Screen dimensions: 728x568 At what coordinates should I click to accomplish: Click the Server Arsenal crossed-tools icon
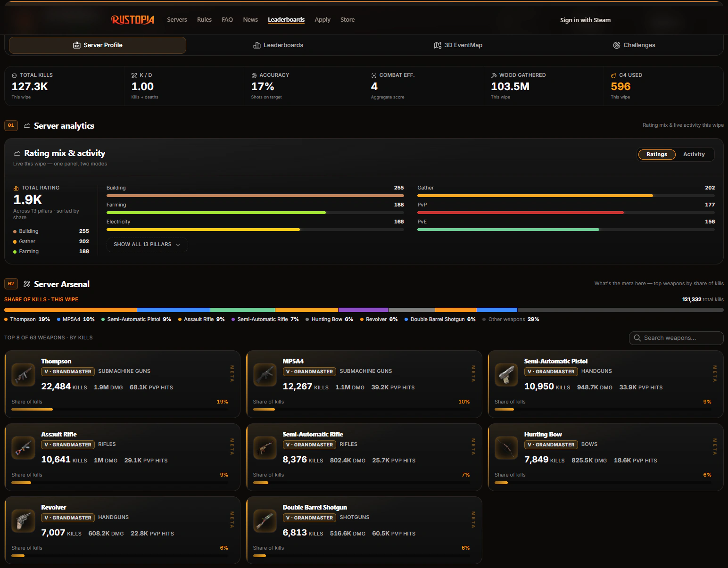(27, 284)
